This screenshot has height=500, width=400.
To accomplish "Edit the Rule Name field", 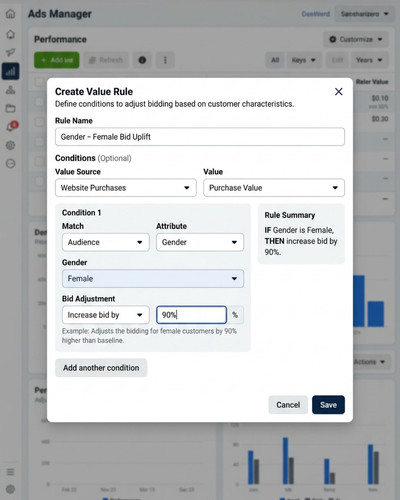I will (x=200, y=137).
